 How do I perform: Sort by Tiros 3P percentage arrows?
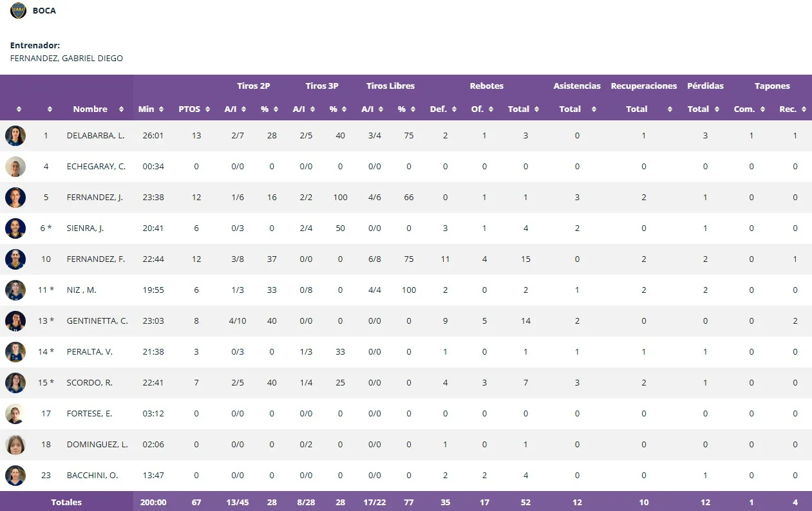[345, 109]
